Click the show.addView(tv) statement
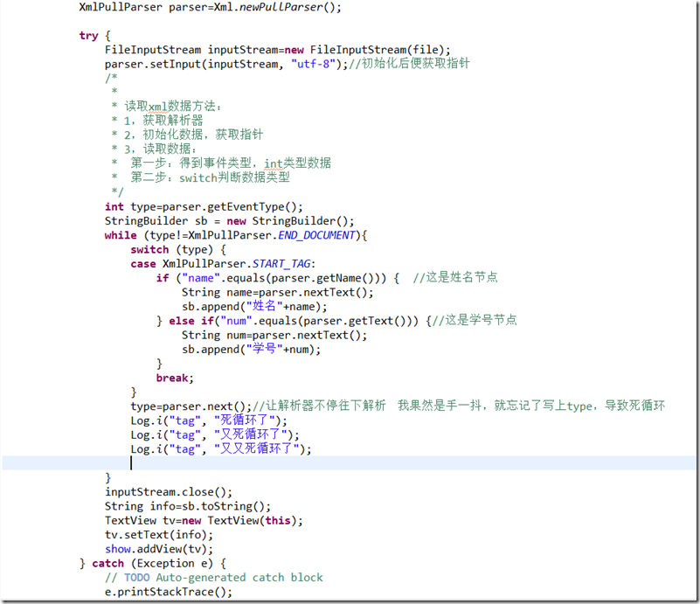 click(158, 549)
